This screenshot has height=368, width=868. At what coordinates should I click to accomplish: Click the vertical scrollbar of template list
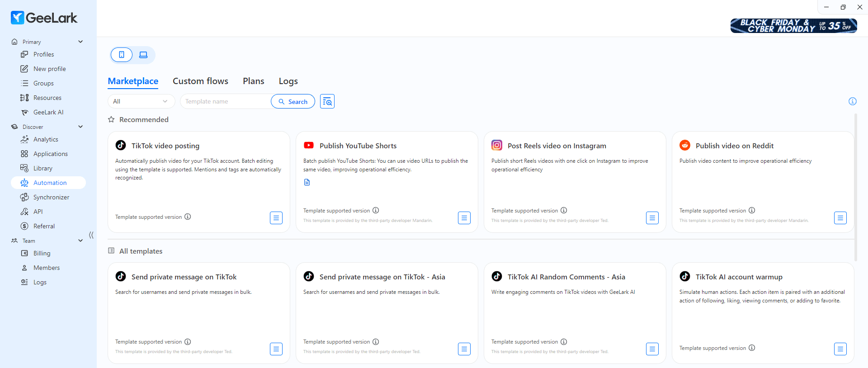(855, 188)
